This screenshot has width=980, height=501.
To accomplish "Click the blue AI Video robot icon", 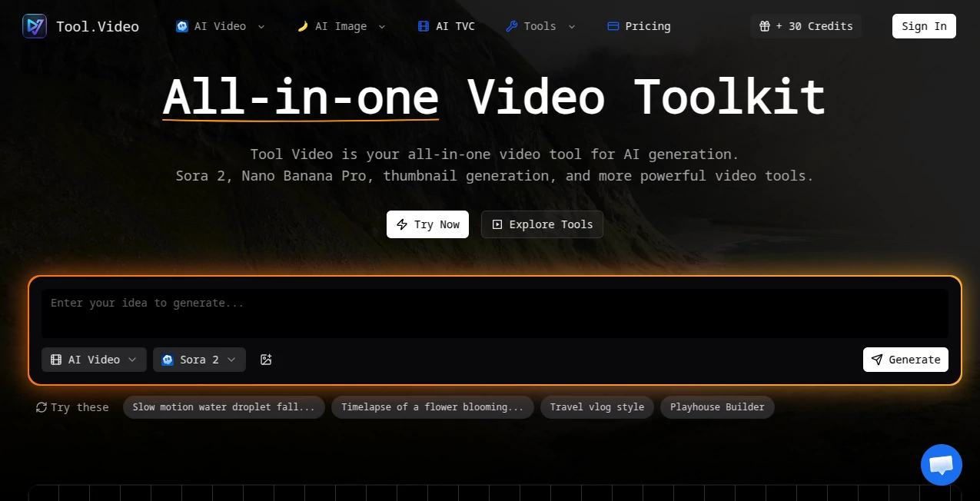I will [x=182, y=26].
